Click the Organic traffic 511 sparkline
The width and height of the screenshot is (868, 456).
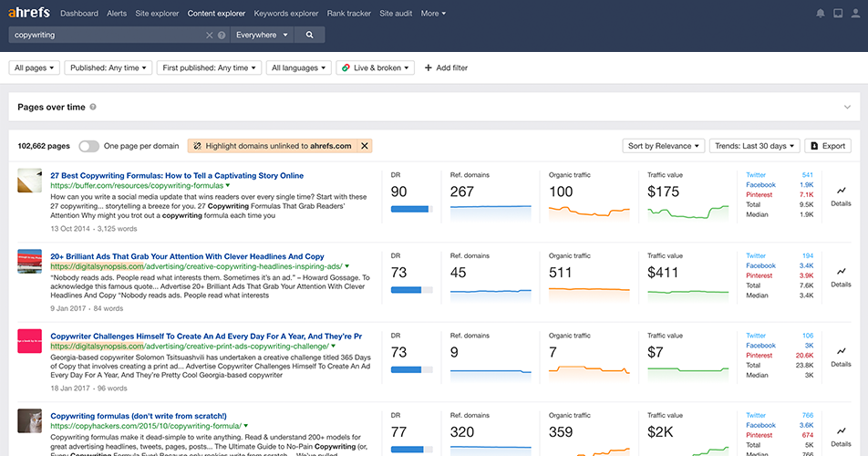[x=589, y=294]
